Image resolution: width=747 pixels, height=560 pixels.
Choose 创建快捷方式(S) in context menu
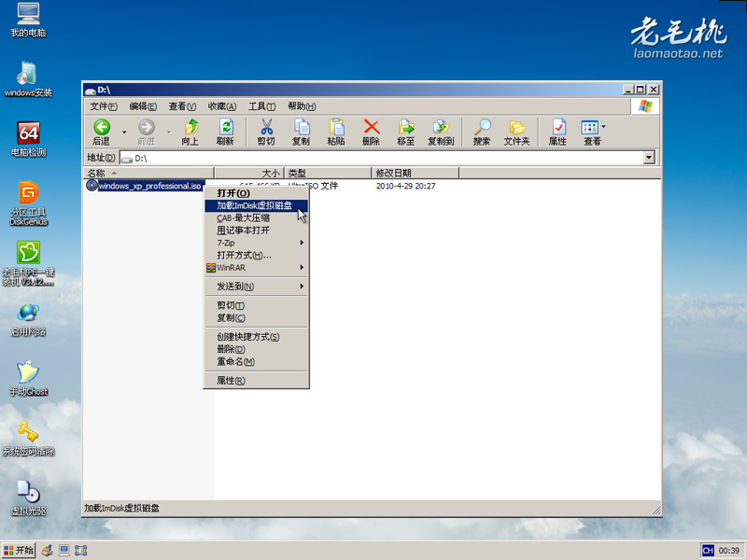(256, 337)
